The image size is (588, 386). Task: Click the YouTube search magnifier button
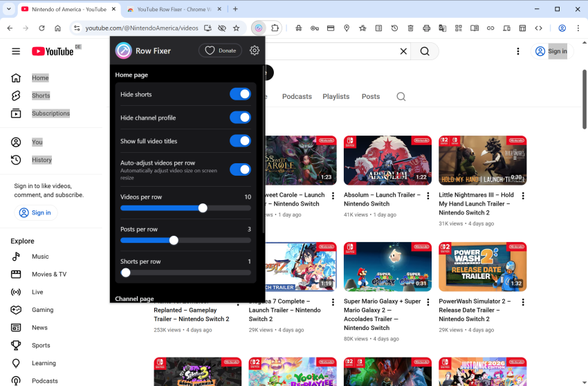425,51
